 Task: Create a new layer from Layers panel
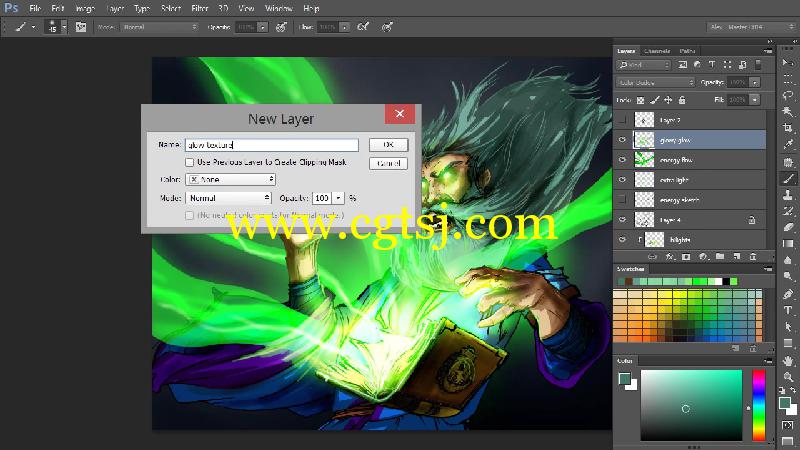736,257
